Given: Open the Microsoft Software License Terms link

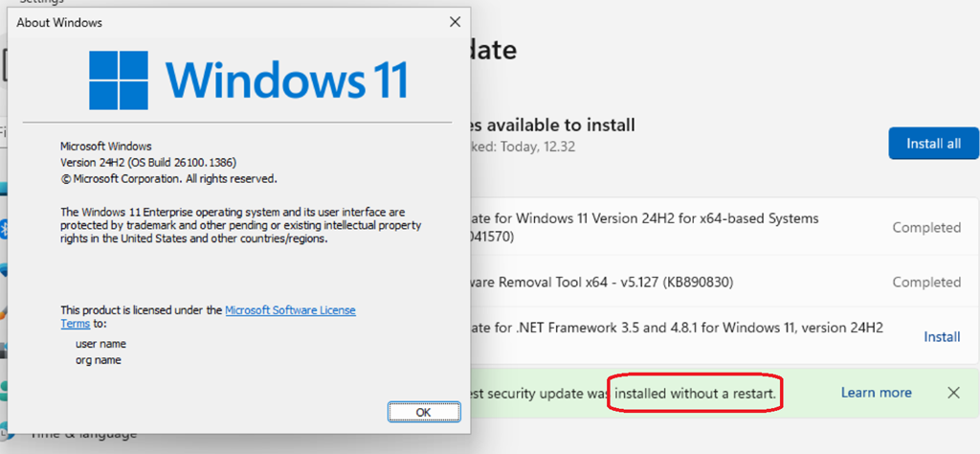Looking at the screenshot, I should click(x=290, y=310).
